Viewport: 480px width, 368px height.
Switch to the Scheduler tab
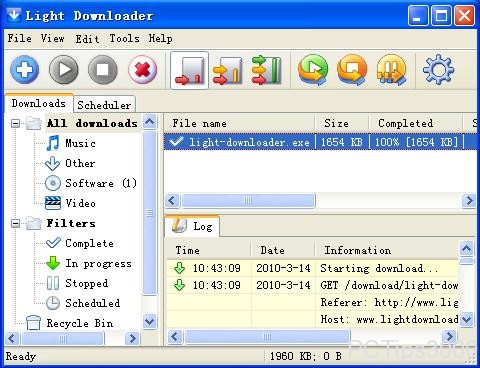point(104,105)
